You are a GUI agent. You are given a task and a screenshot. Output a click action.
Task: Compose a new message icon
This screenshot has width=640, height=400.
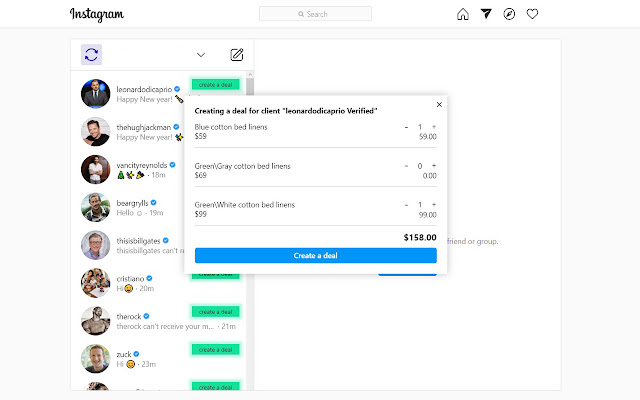point(237,55)
